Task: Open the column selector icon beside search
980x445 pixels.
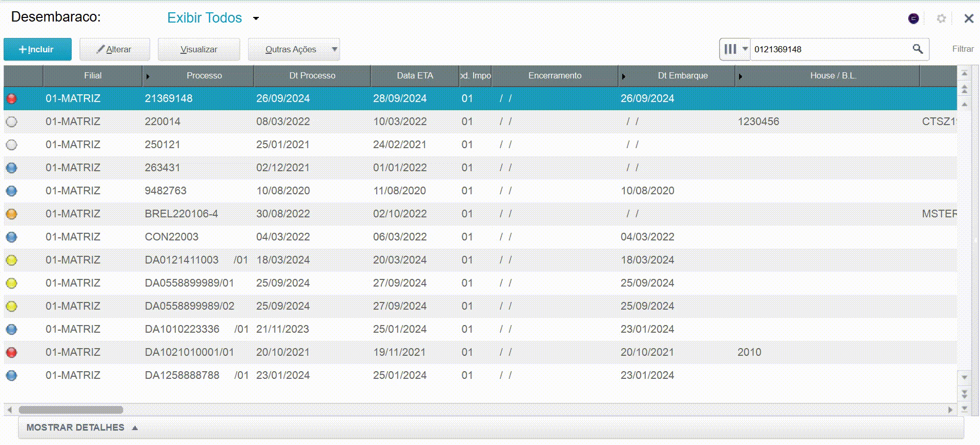Action: pyautogui.click(x=730, y=49)
